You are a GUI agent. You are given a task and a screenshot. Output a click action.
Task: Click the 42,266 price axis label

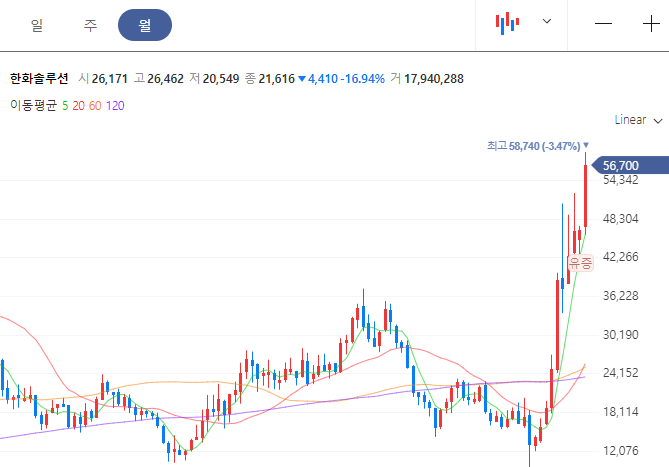pos(620,257)
